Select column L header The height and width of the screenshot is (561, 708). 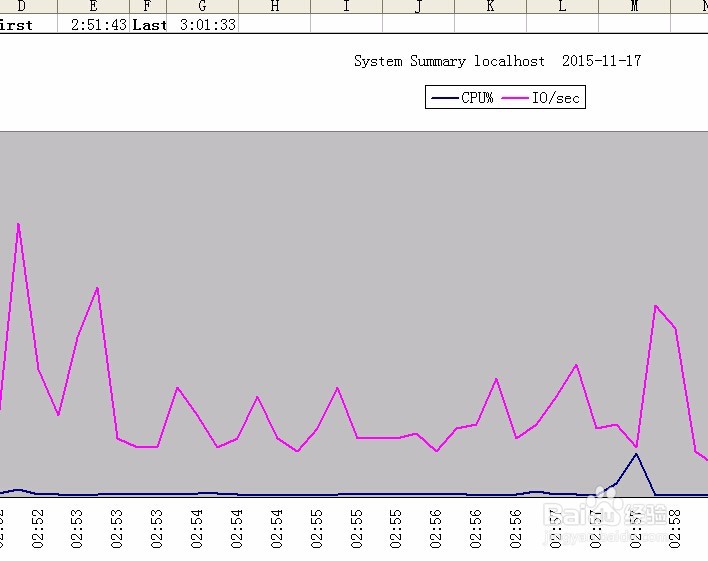(563, 6)
